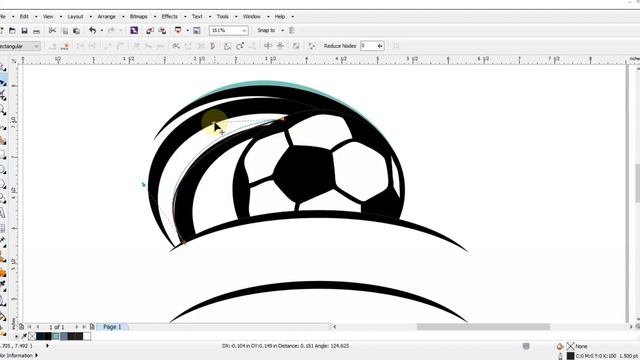Click the Reflect nodes vertically icon

280,46
